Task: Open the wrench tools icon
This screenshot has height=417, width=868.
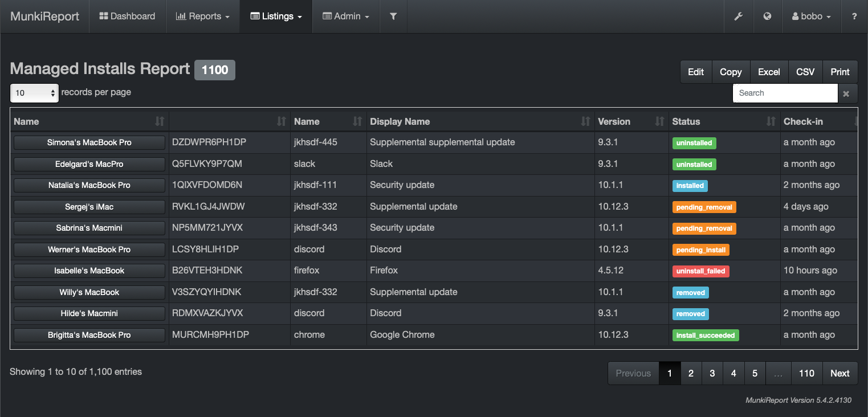Action: [x=738, y=16]
